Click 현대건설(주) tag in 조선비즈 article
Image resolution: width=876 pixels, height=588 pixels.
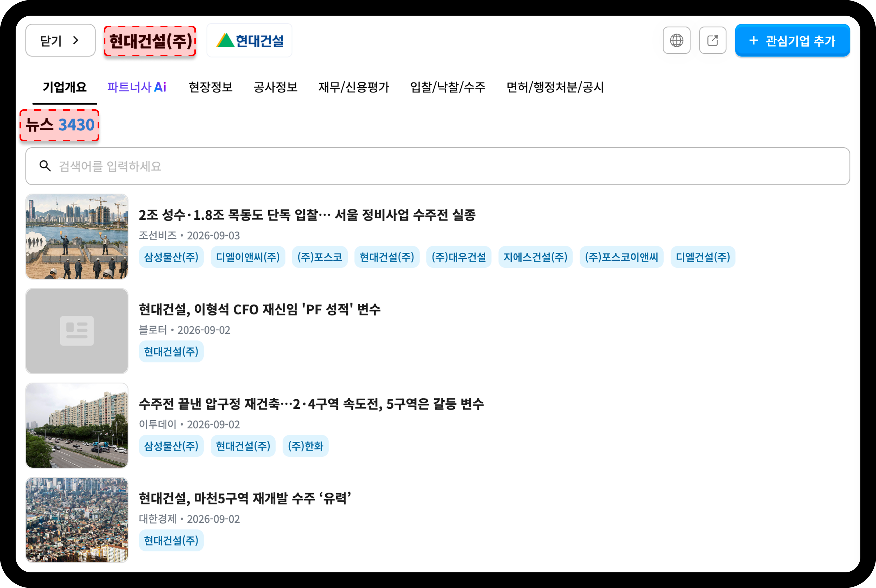point(387,257)
